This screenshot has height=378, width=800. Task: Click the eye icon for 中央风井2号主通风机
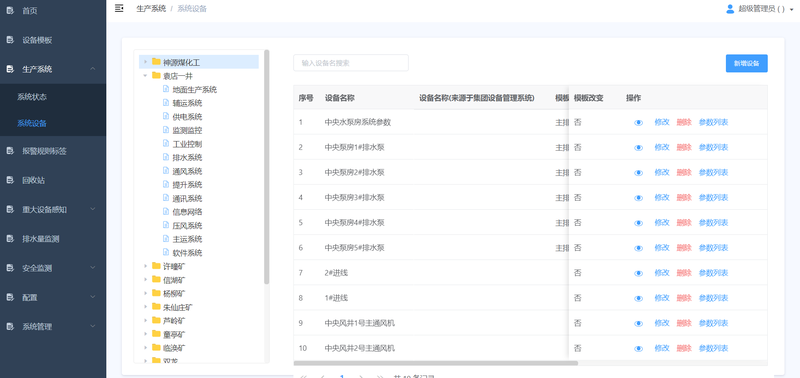click(638, 349)
